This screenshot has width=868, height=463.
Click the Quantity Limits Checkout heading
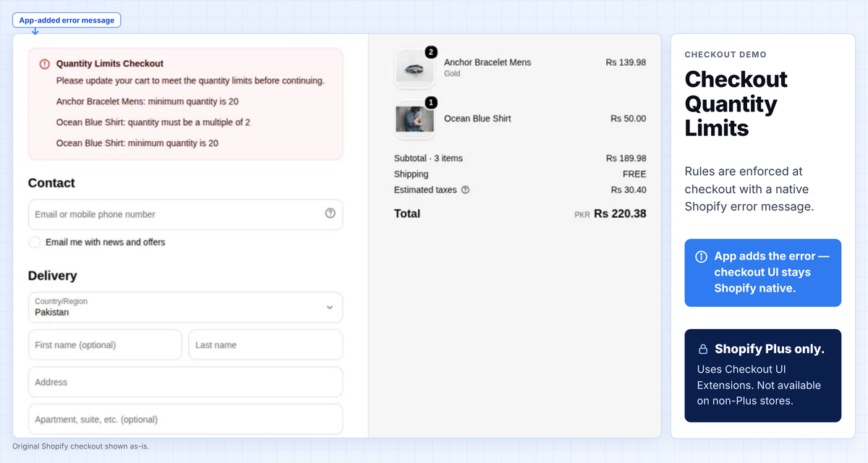coord(110,64)
